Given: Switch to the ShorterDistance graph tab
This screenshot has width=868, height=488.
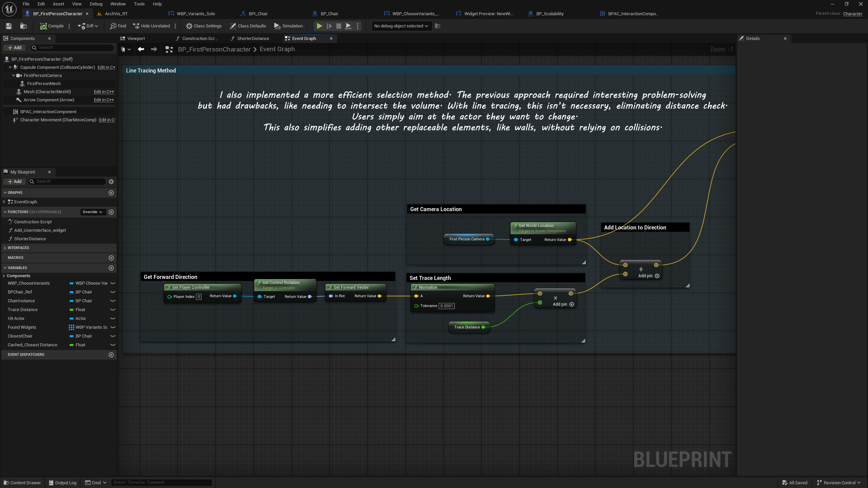Looking at the screenshot, I should 253,39.
